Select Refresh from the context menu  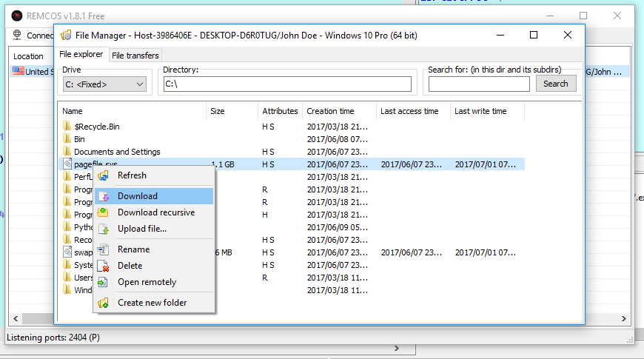[154, 175]
